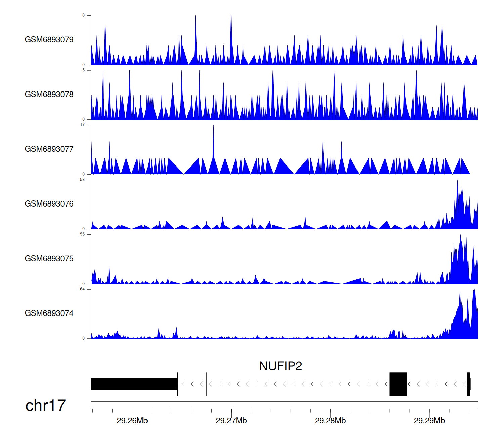This screenshot has width=504, height=444.
Task: Select the 29.28Mb position label
Action: [x=330, y=421]
